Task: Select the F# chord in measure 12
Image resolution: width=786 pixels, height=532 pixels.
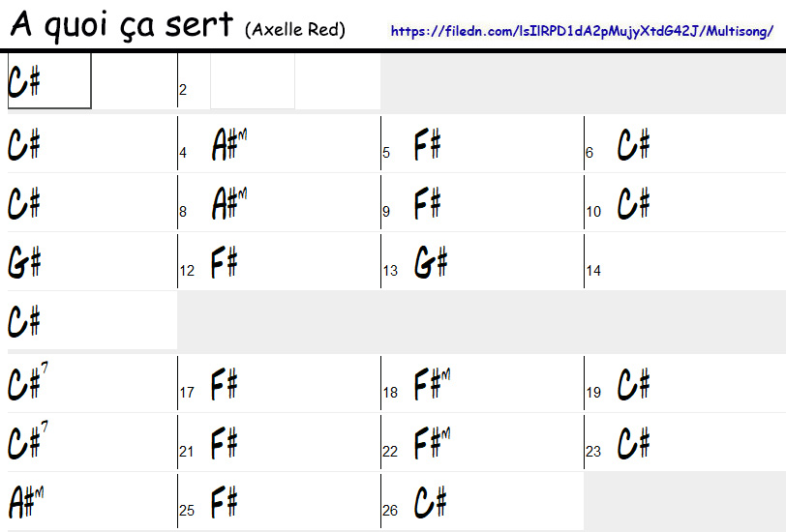Action: 225,263
